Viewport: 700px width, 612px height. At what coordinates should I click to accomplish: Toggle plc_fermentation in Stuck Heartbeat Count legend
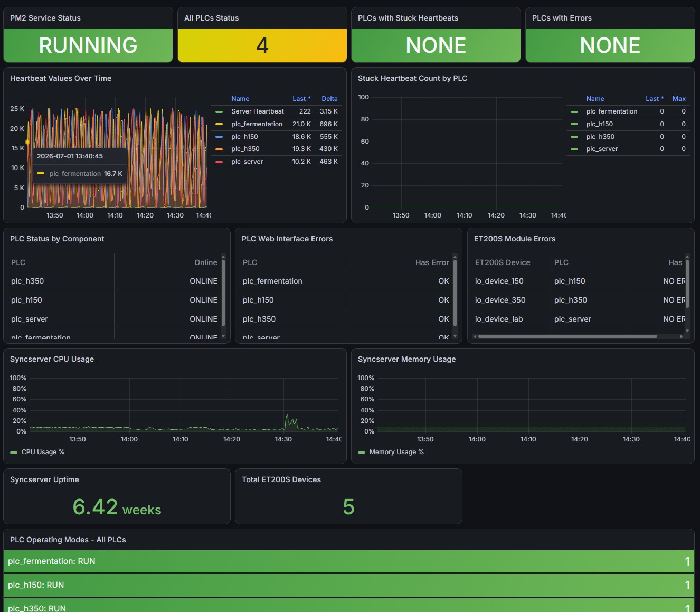[611, 111]
